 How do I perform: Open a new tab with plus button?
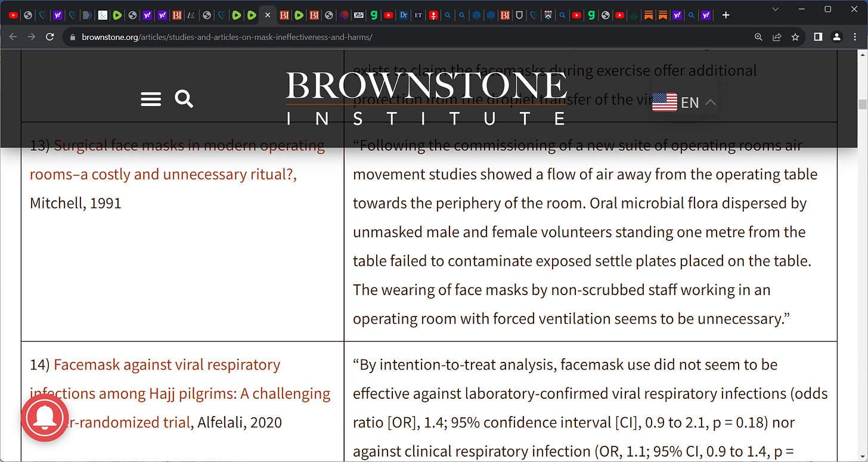726,15
